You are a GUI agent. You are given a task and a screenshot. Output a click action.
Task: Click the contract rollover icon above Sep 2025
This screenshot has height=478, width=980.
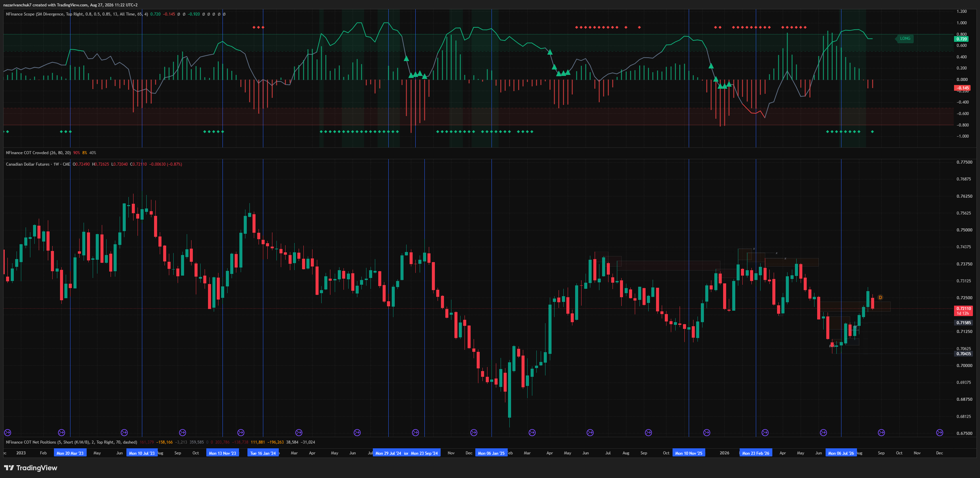[x=649, y=432]
